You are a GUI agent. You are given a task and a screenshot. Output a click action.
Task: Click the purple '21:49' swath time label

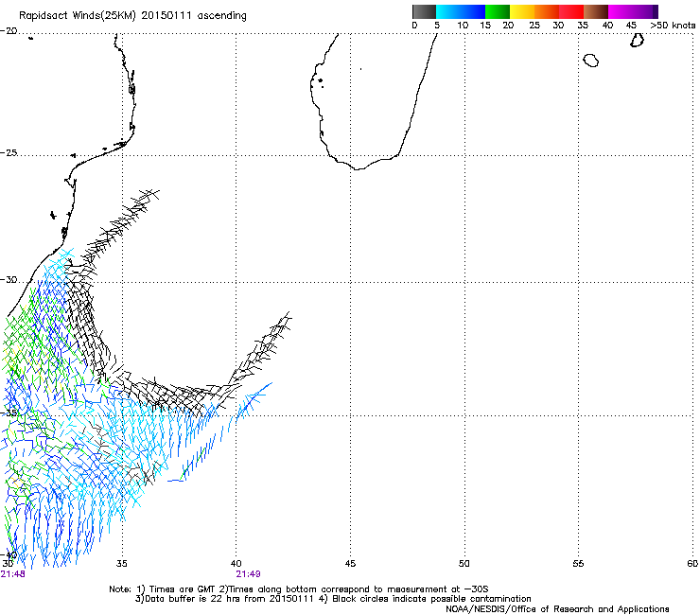[x=248, y=574]
